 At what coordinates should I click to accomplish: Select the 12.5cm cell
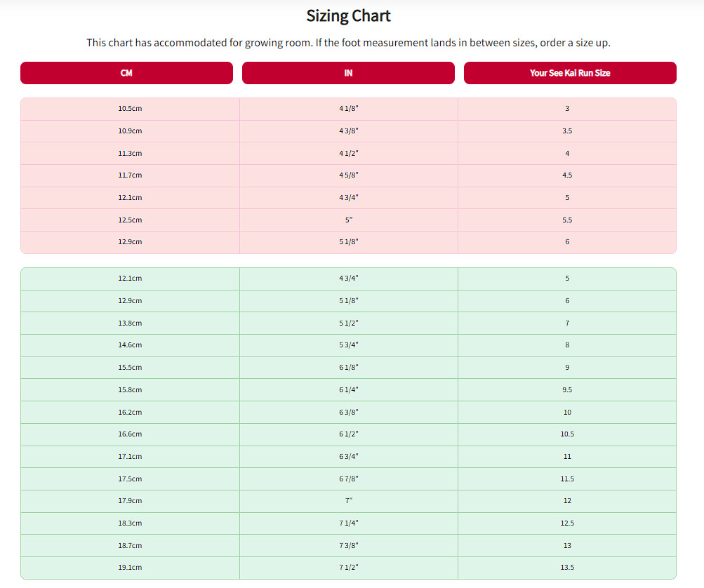(131, 220)
